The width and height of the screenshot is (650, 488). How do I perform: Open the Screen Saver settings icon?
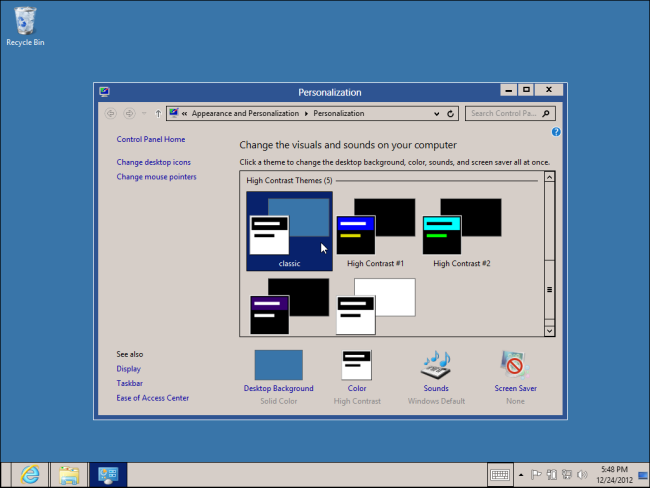pos(515,364)
